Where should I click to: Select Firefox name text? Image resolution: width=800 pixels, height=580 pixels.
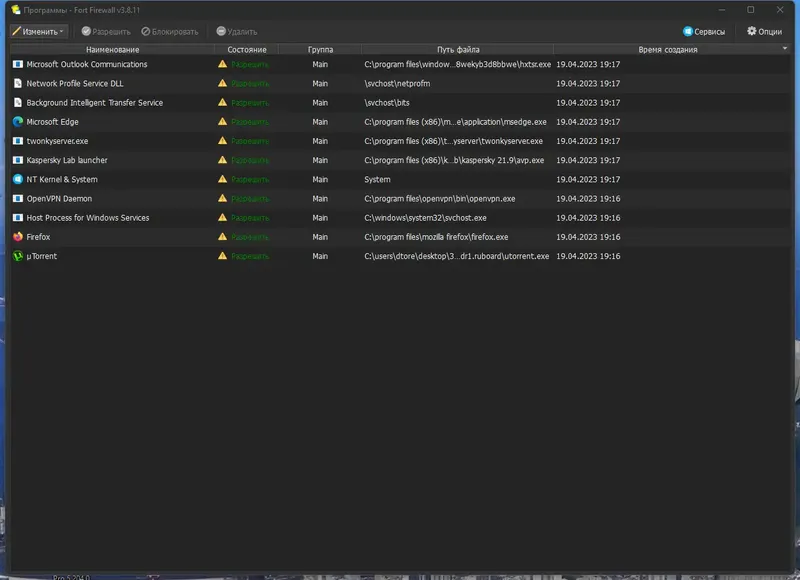pyautogui.click(x=38, y=237)
